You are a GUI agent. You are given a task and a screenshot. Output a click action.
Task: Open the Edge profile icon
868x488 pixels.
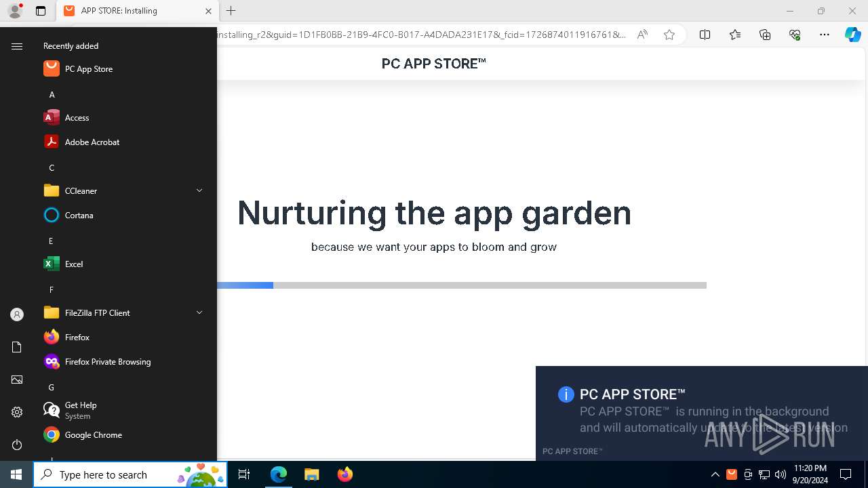click(x=15, y=11)
